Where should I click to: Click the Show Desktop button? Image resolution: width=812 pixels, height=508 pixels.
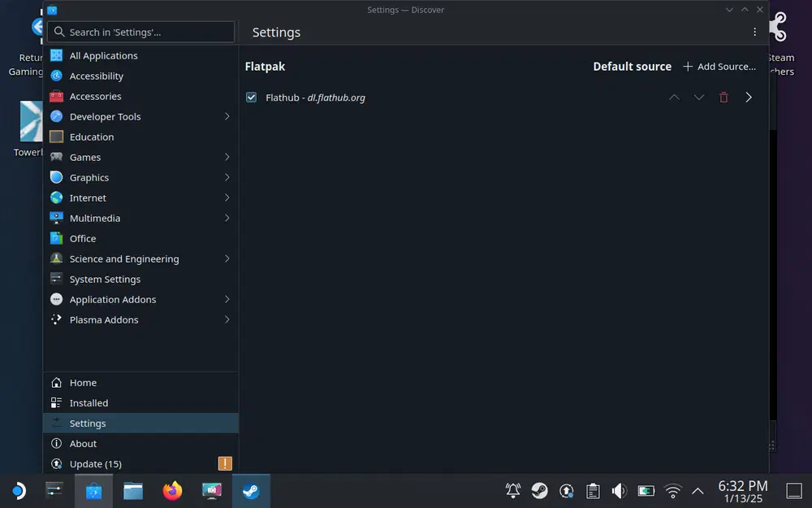coord(794,490)
